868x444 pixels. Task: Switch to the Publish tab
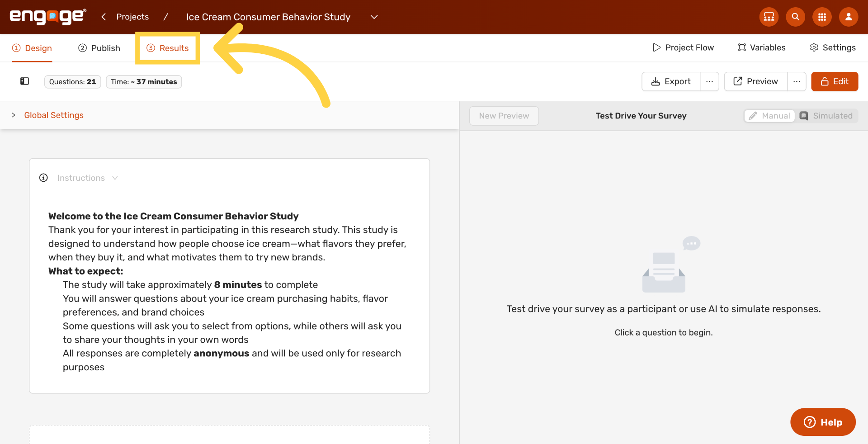[x=99, y=48]
